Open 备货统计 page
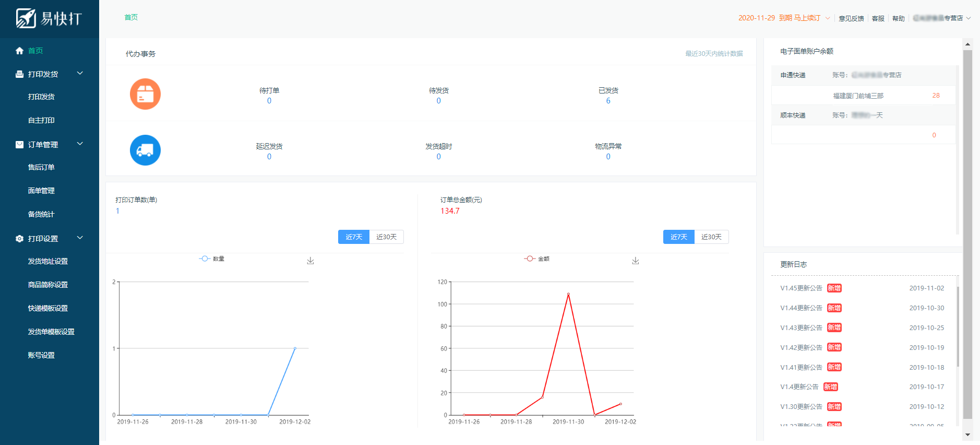The image size is (980, 445). coord(41,214)
